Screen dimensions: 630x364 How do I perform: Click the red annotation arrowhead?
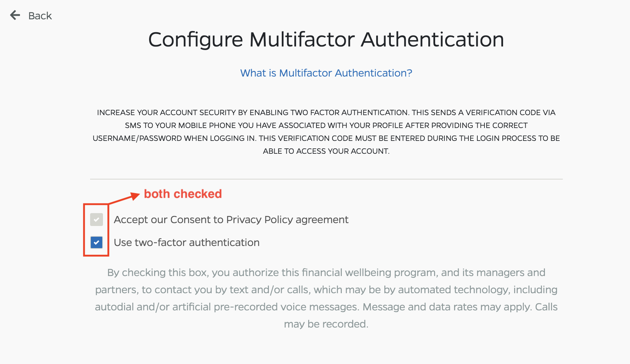(x=136, y=196)
